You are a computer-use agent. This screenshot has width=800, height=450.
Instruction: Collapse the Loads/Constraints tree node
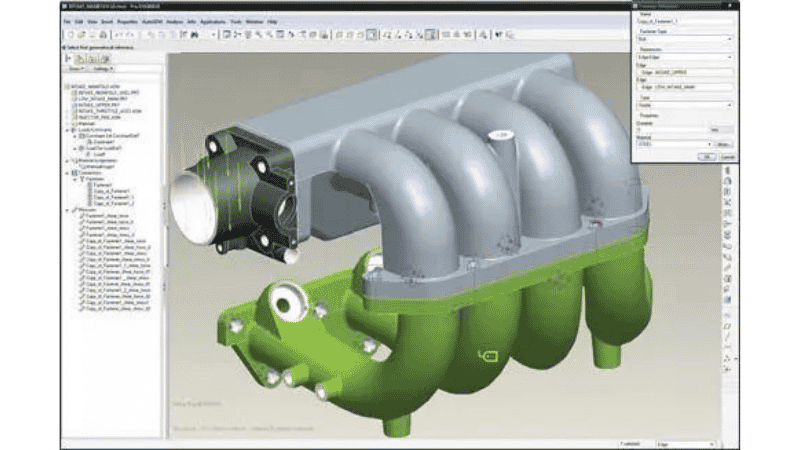point(68,130)
